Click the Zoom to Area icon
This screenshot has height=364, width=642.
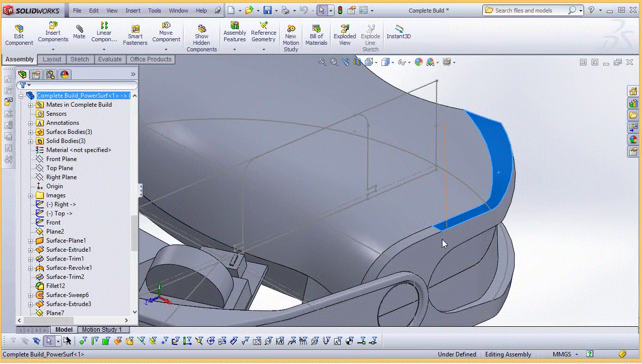334,62
